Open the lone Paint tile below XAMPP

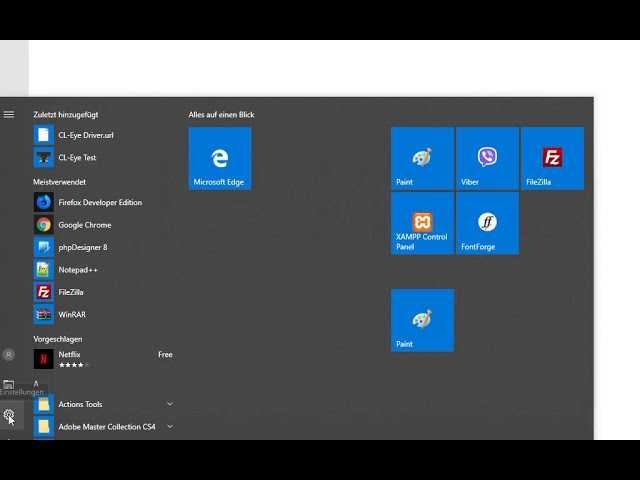coord(422,320)
